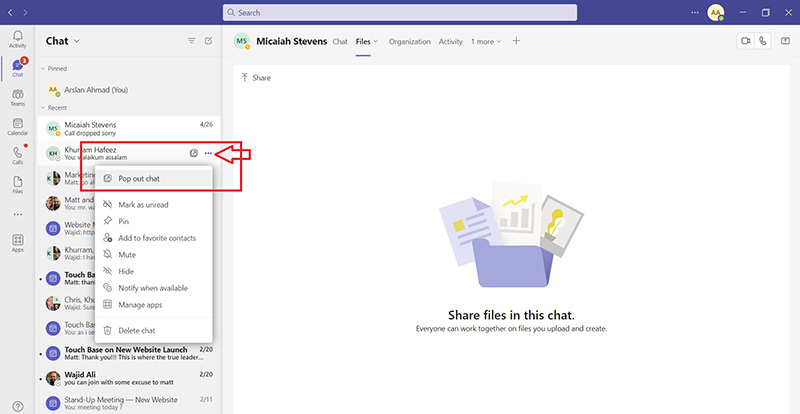The height and width of the screenshot is (414, 800).
Task: Open the Activity bell in sidebar
Action: pyautogui.click(x=18, y=39)
